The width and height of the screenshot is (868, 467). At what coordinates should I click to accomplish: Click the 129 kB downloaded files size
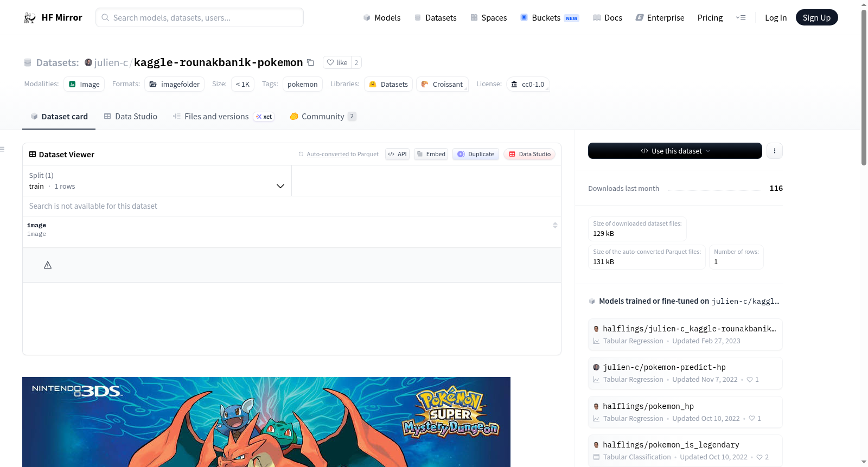[x=603, y=234]
